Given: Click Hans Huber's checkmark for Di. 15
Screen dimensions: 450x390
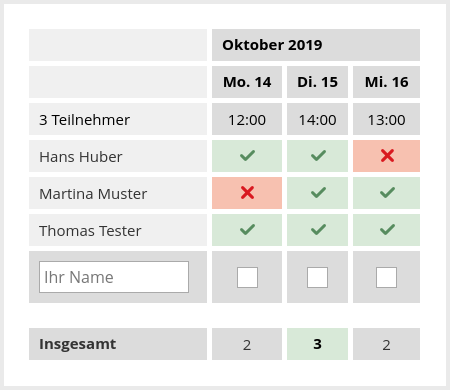Looking at the screenshot, I should point(318,156).
